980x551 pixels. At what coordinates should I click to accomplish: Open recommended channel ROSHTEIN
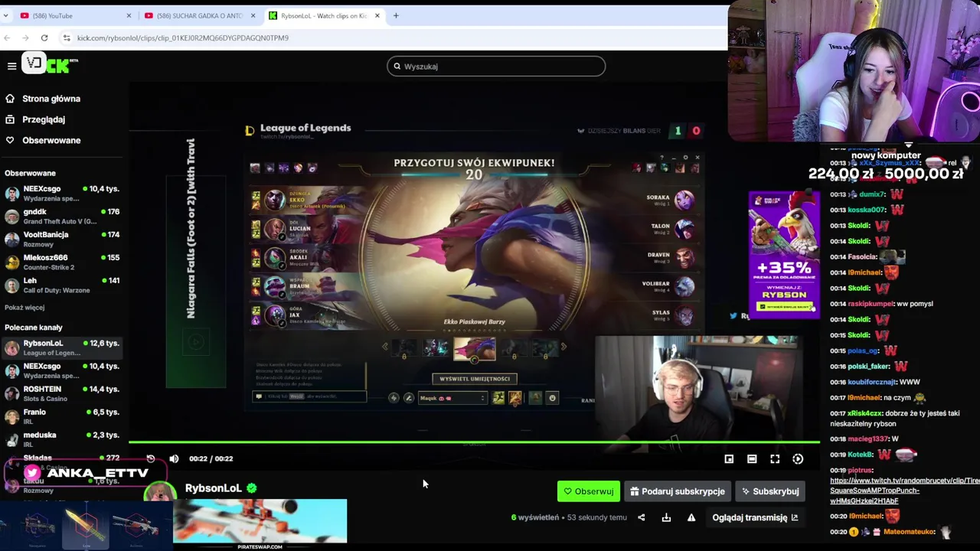[62, 393]
